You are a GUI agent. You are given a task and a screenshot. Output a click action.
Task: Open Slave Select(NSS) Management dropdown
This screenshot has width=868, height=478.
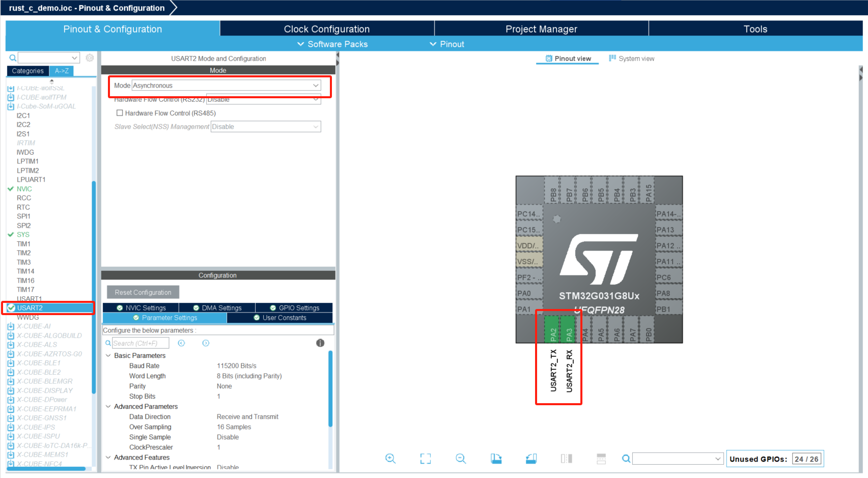pos(266,127)
